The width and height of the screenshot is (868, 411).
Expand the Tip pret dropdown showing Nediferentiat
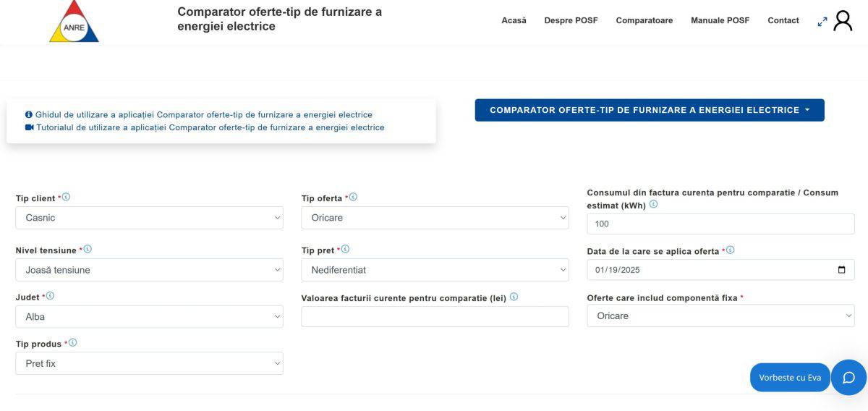[435, 270]
